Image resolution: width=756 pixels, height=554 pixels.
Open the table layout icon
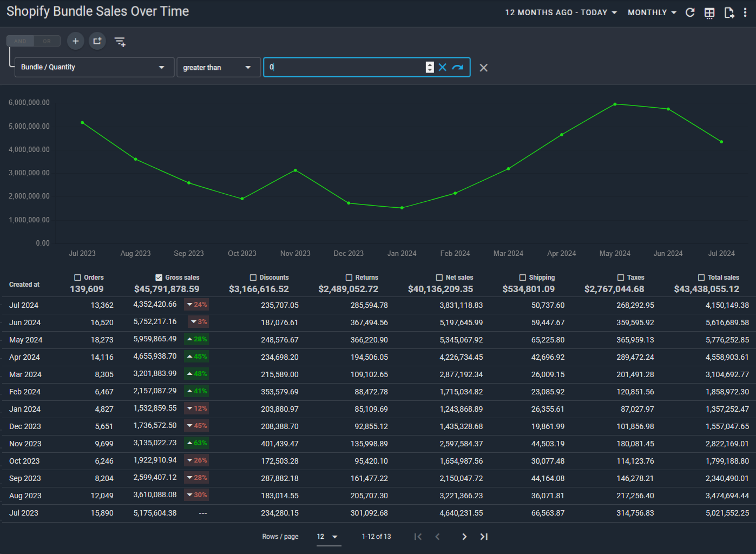pyautogui.click(x=709, y=13)
